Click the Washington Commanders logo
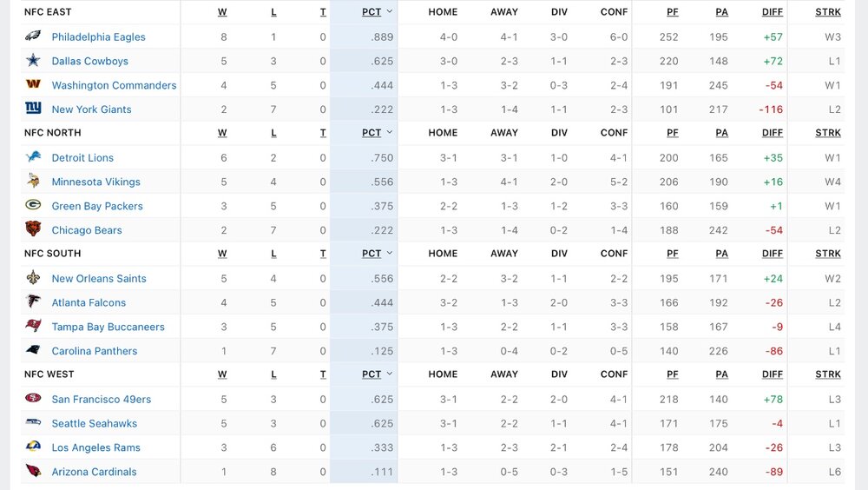This screenshot has height=490, width=868. pyautogui.click(x=33, y=85)
